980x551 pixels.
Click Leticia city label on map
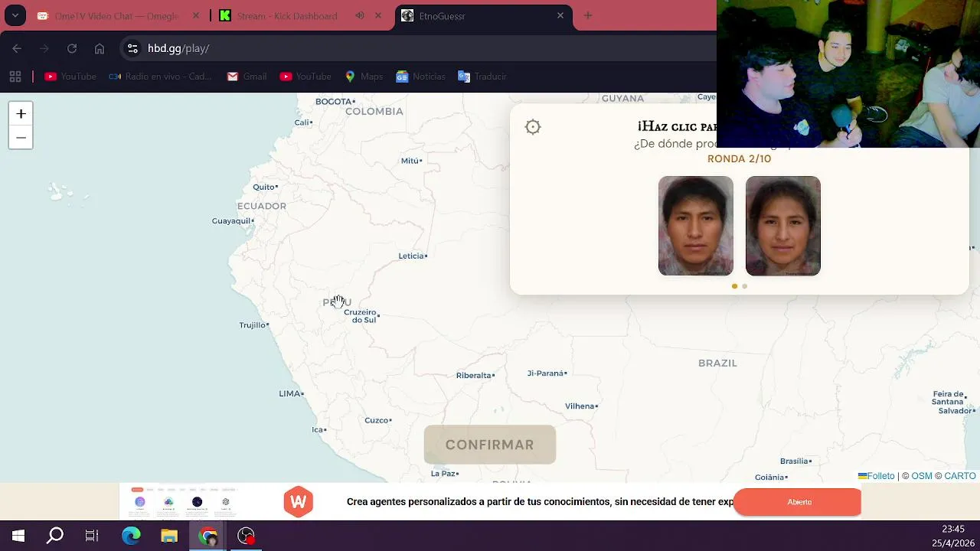pyautogui.click(x=413, y=256)
